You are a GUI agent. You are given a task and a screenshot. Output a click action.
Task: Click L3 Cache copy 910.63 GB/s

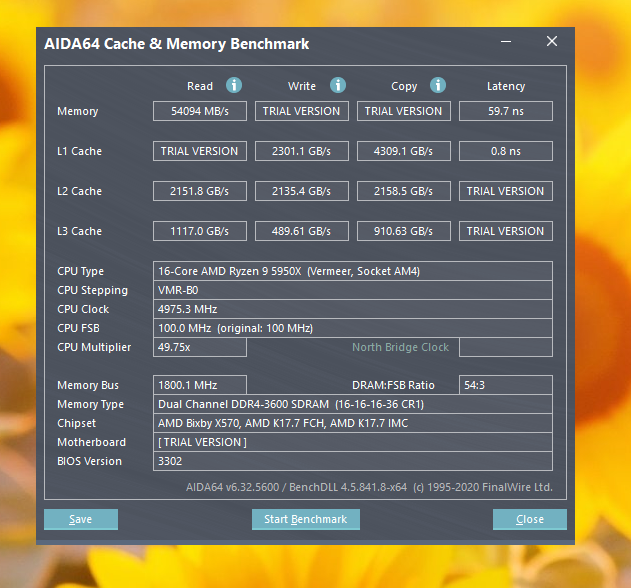404,231
